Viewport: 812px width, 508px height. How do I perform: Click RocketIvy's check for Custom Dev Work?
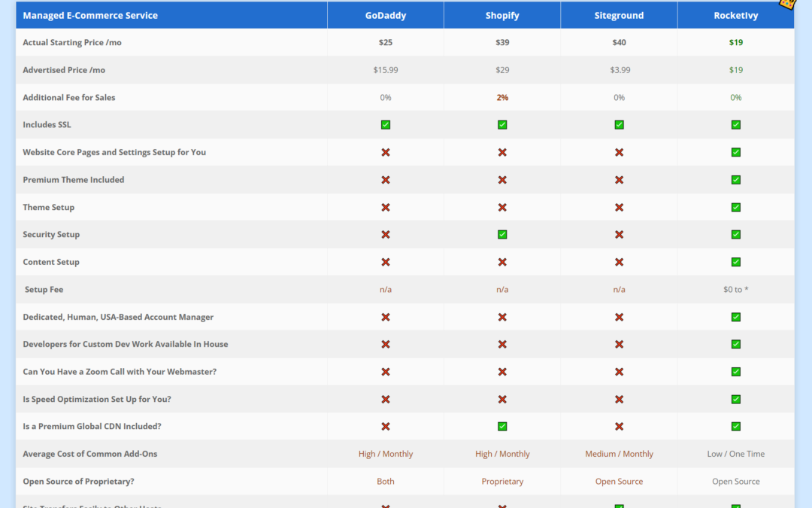tap(736, 344)
